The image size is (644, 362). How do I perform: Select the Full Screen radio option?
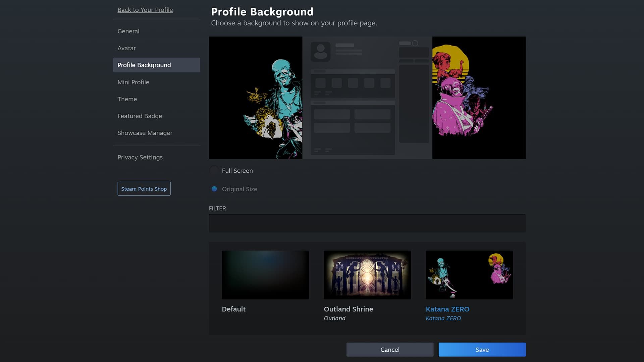coord(214,171)
